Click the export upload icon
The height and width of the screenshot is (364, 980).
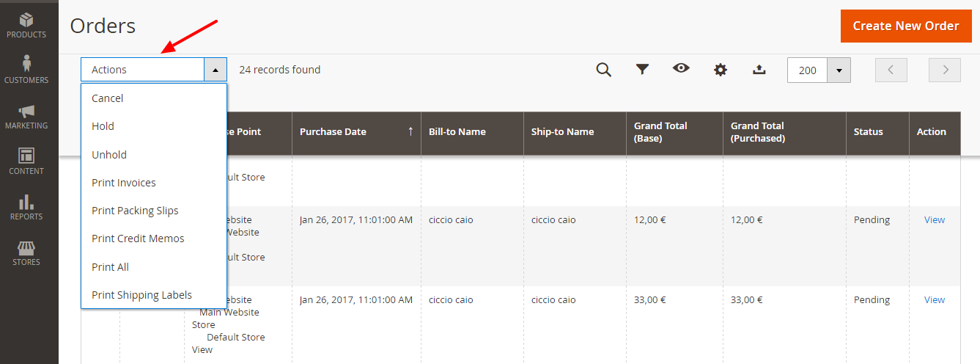tap(759, 70)
